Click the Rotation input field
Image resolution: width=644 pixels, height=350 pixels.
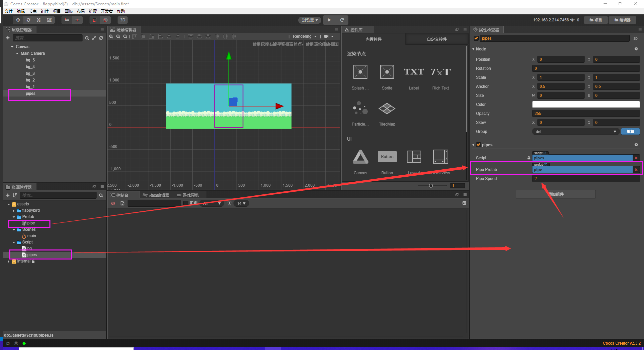pos(586,68)
